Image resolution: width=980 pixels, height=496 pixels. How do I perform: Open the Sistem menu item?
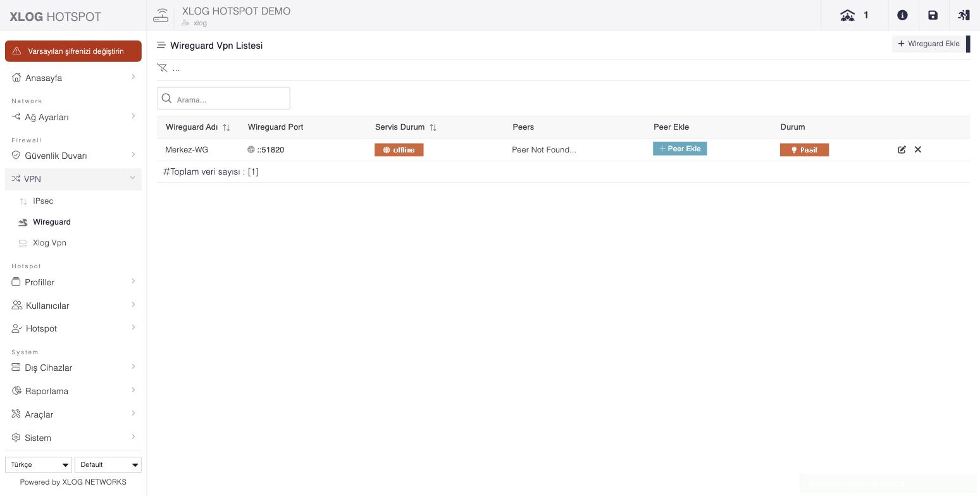[x=73, y=438]
